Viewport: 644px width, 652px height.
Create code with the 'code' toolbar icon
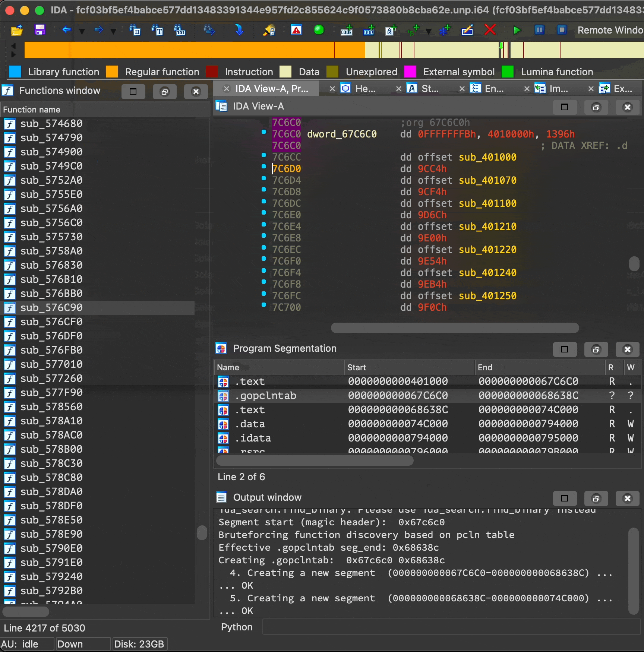346,31
